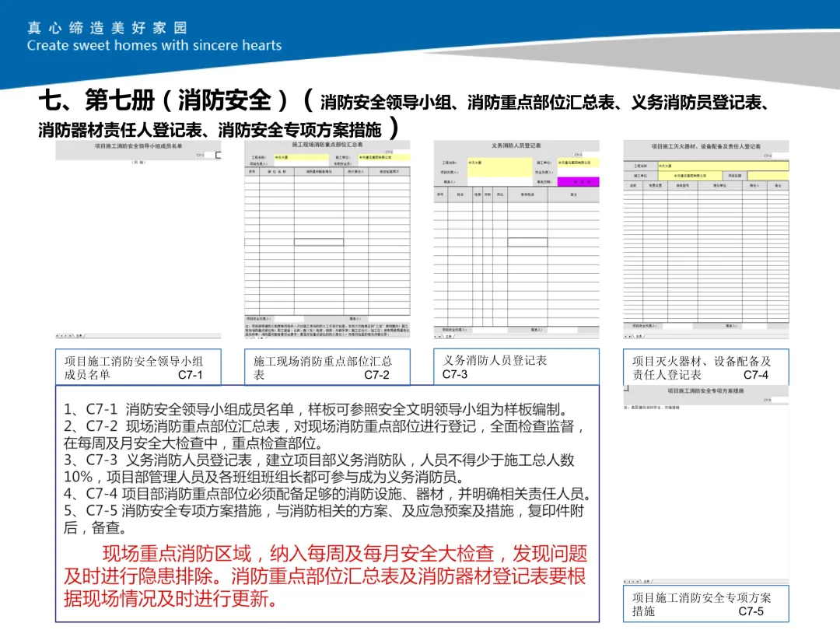Viewport: 840px width, 630px height.
Task: Click item 2 text about C7-2 现场消防重点部位汇总表
Action: point(324,435)
